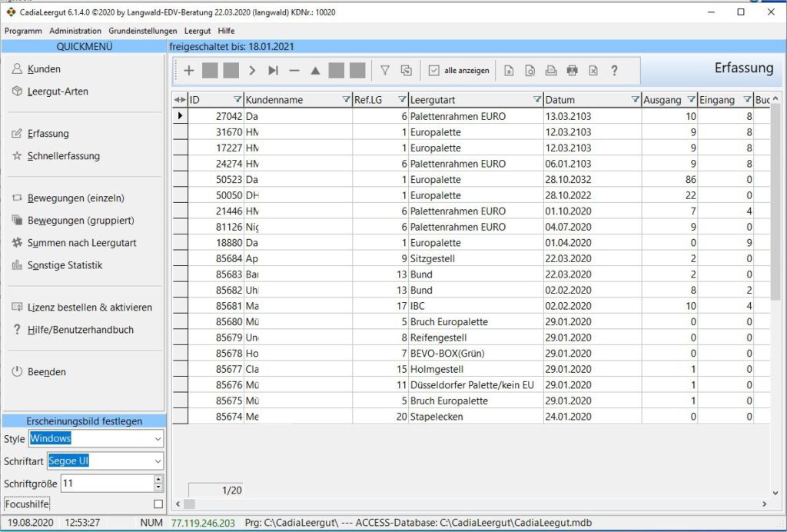Open print preview with magnifier page icon
Screen dimensions: 787x532
(x=530, y=71)
